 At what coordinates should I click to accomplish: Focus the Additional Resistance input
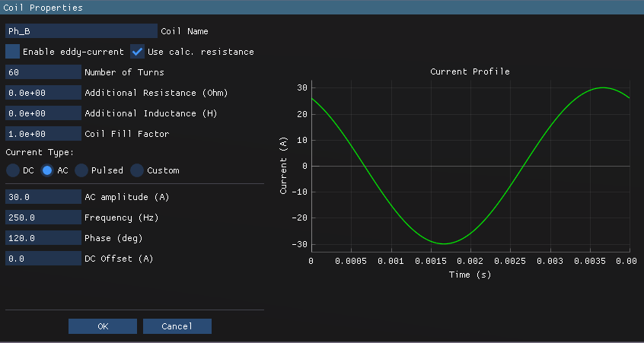(x=43, y=93)
